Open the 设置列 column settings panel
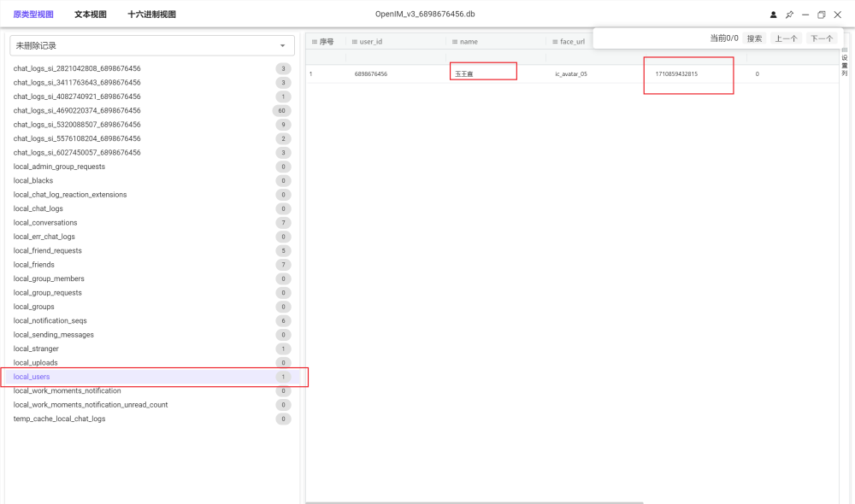 point(845,63)
